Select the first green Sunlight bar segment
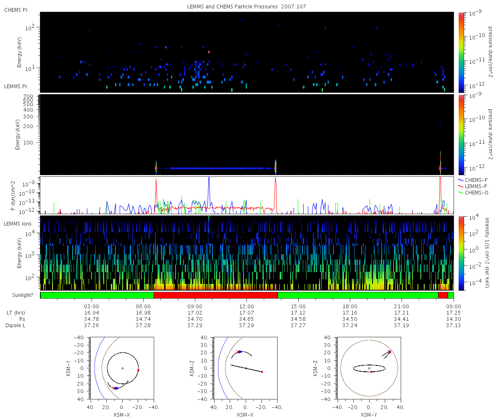 point(97,295)
